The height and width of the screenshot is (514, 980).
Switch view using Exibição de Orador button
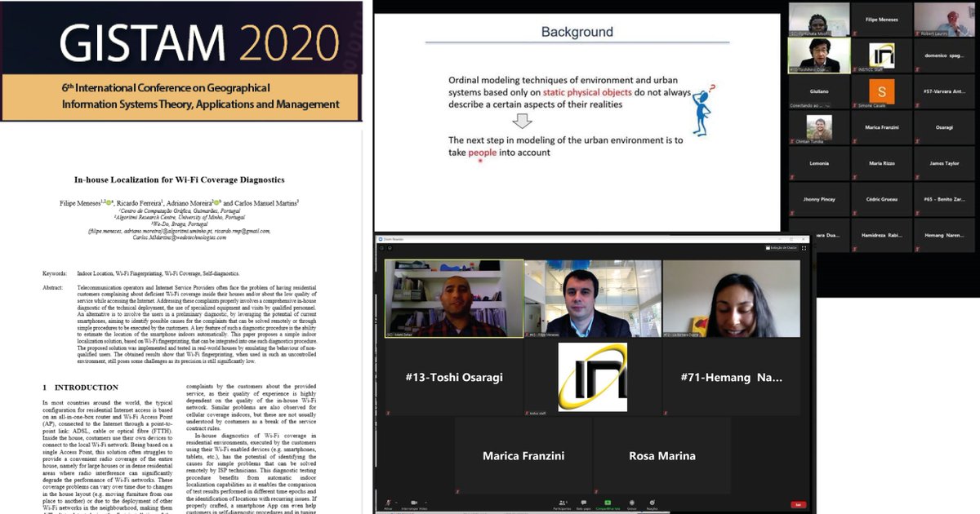783,247
